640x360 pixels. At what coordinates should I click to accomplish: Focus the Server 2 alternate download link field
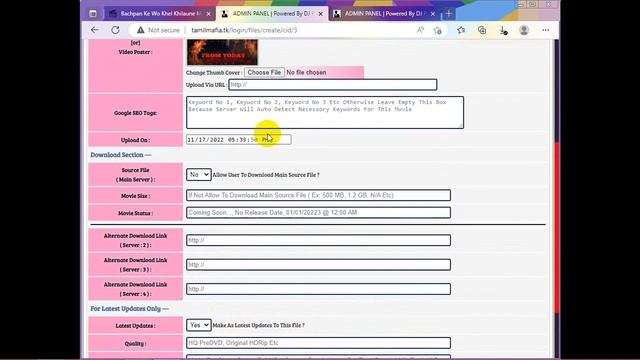coord(318,240)
